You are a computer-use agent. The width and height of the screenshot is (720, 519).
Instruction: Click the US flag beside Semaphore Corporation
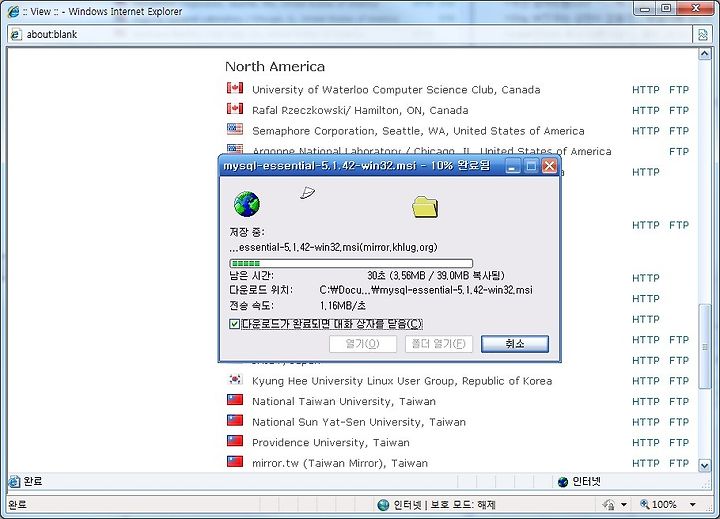235,129
